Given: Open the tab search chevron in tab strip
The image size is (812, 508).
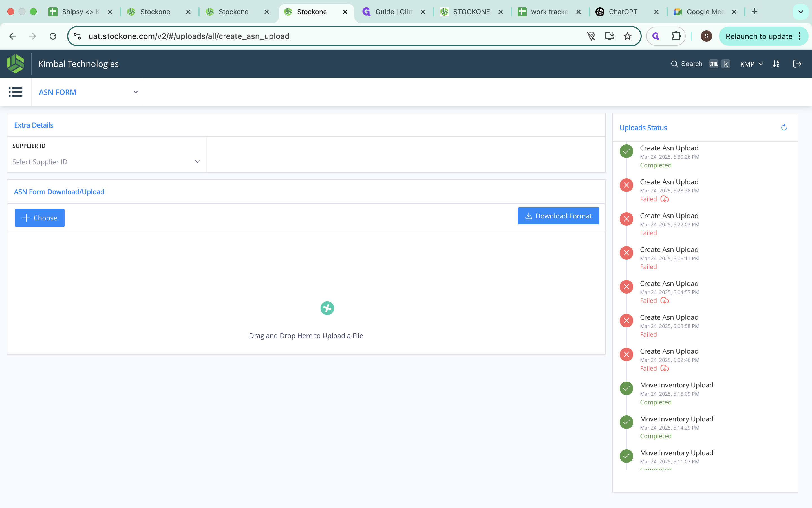Looking at the screenshot, I should pos(801,12).
